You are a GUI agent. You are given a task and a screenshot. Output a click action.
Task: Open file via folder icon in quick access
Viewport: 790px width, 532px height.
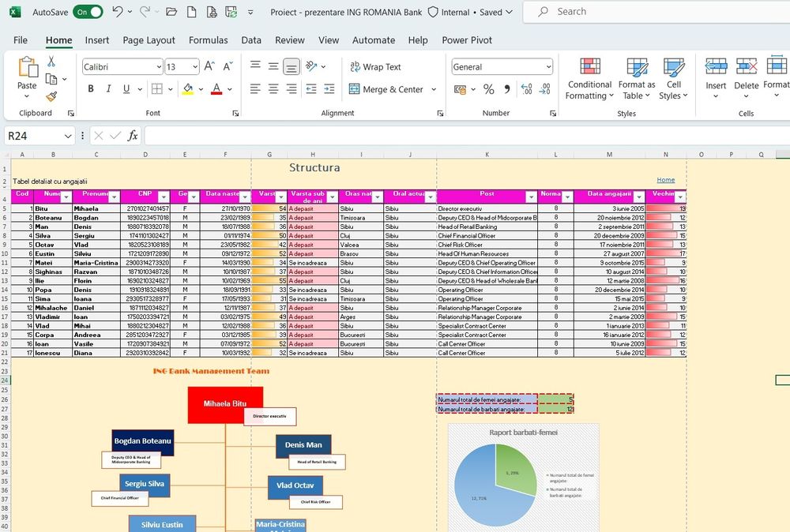coord(171,12)
